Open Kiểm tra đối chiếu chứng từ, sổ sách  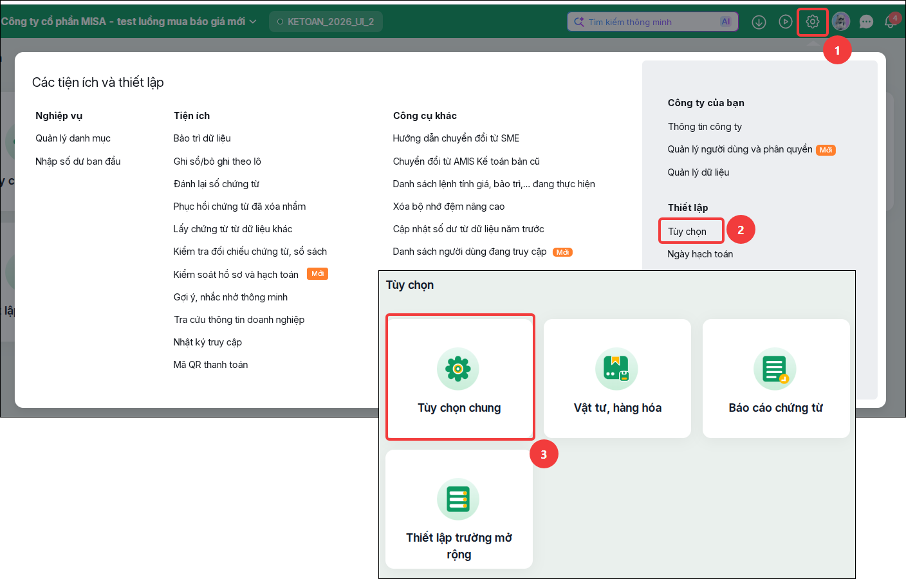(250, 252)
